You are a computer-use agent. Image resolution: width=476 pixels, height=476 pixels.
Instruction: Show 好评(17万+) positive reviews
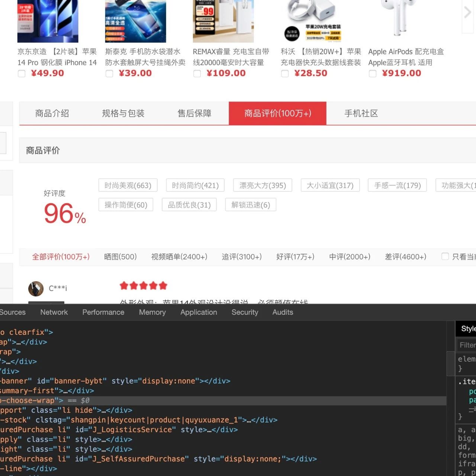(x=295, y=257)
